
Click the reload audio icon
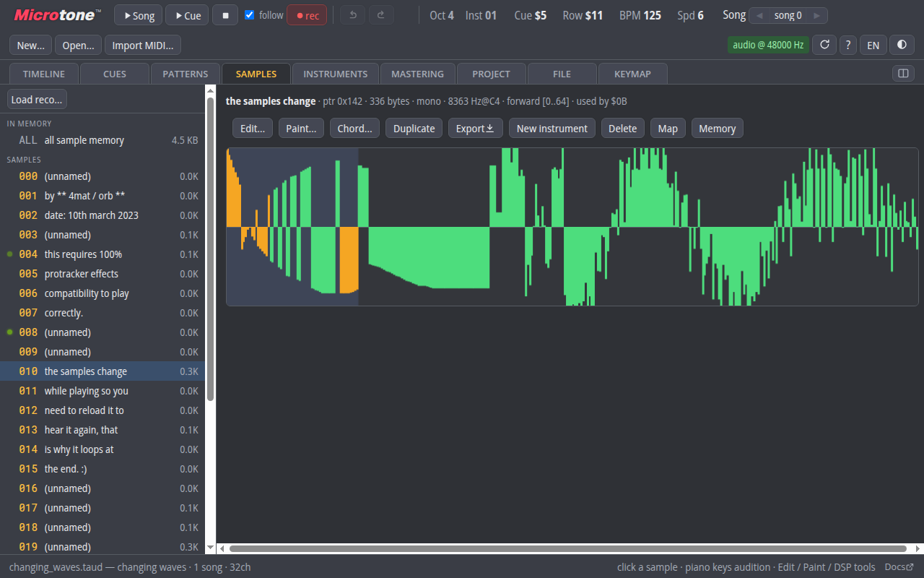824,45
